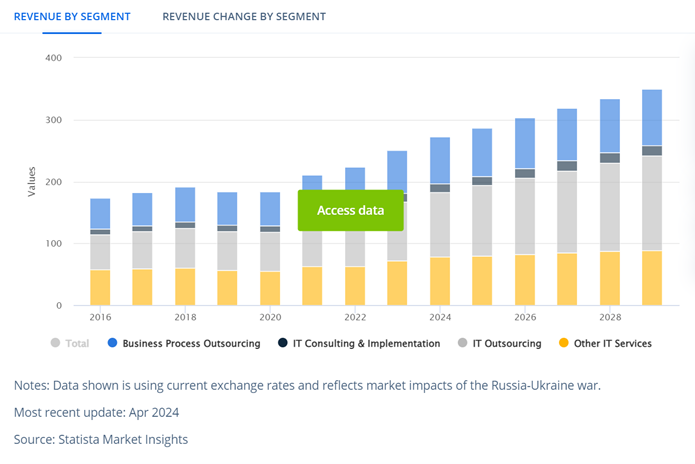Toggle Business Process Outsourcing legend item
This screenshot has width=695, height=464.
(x=191, y=344)
